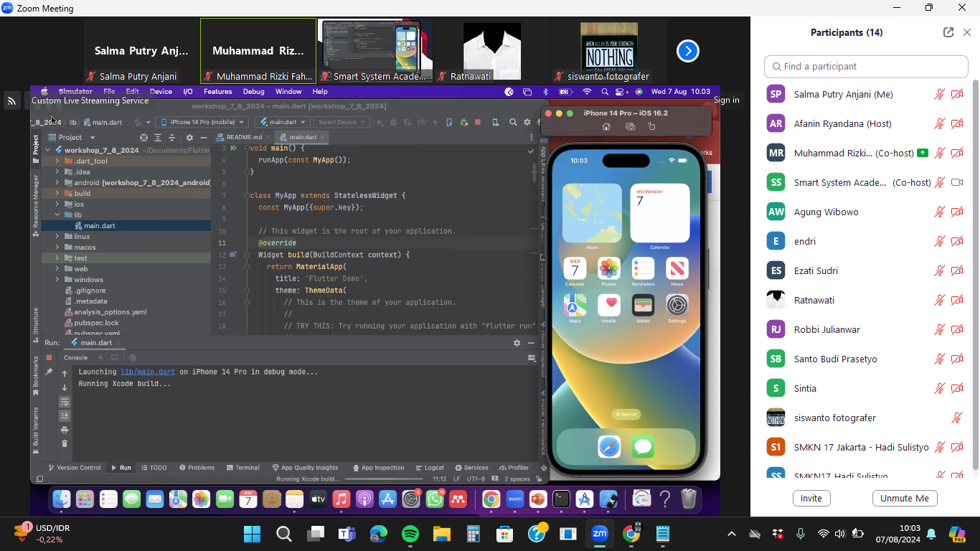Click the Find a participant search field

click(866, 66)
